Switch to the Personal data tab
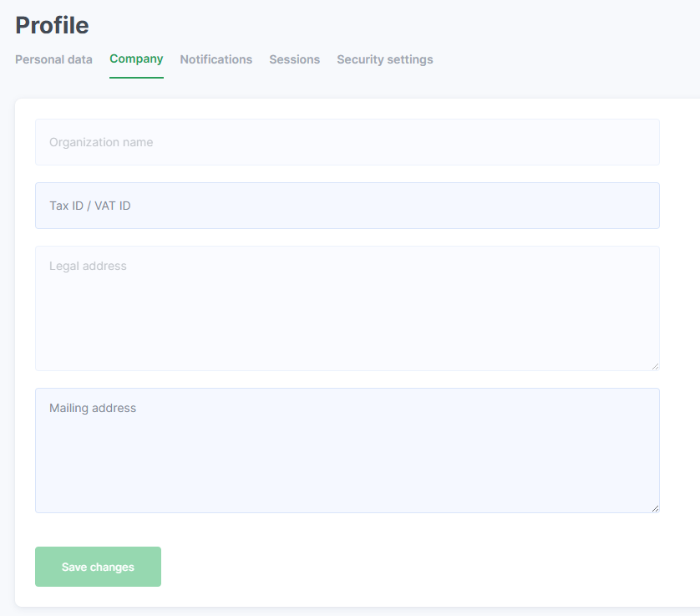Viewport: 700px width, 616px height. [x=53, y=59]
